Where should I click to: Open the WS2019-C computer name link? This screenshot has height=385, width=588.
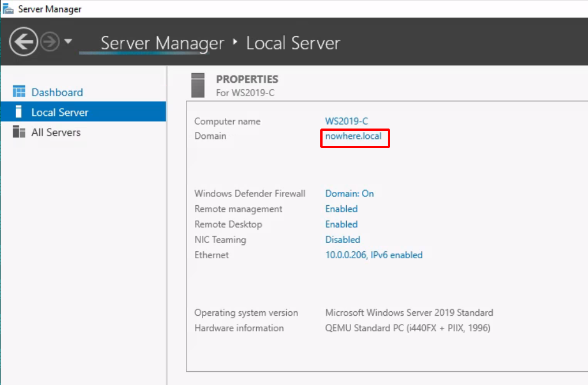pyautogui.click(x=346, y=121)
